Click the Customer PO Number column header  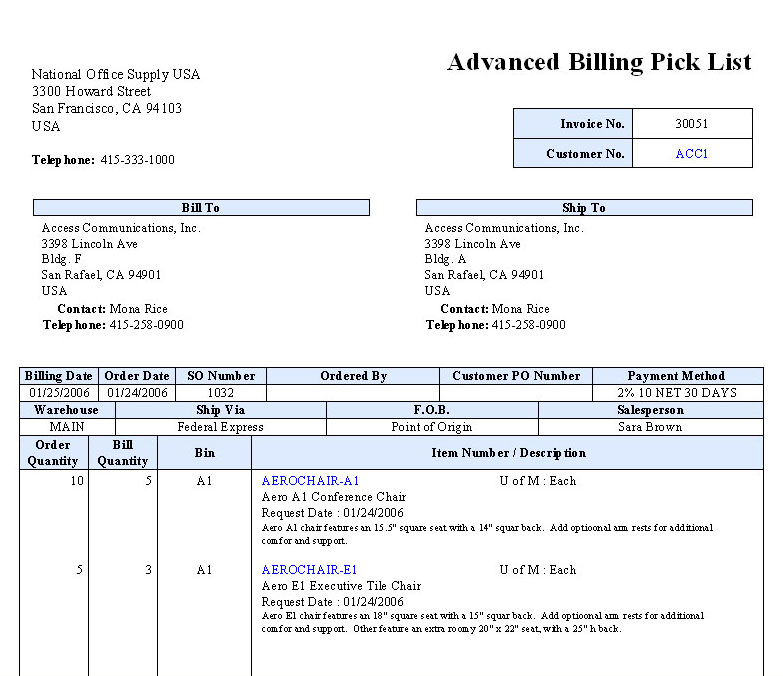pyautogui.click(x=516, y=376)
